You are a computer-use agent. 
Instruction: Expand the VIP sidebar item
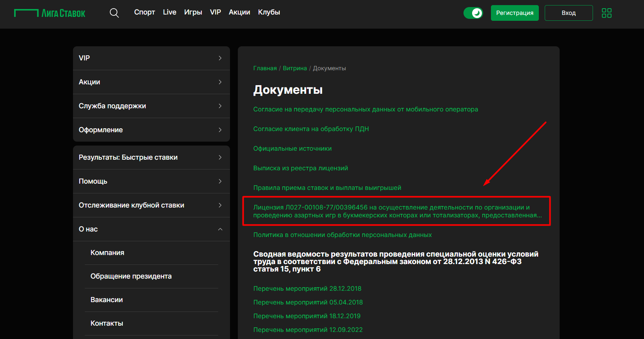[151, 58]
